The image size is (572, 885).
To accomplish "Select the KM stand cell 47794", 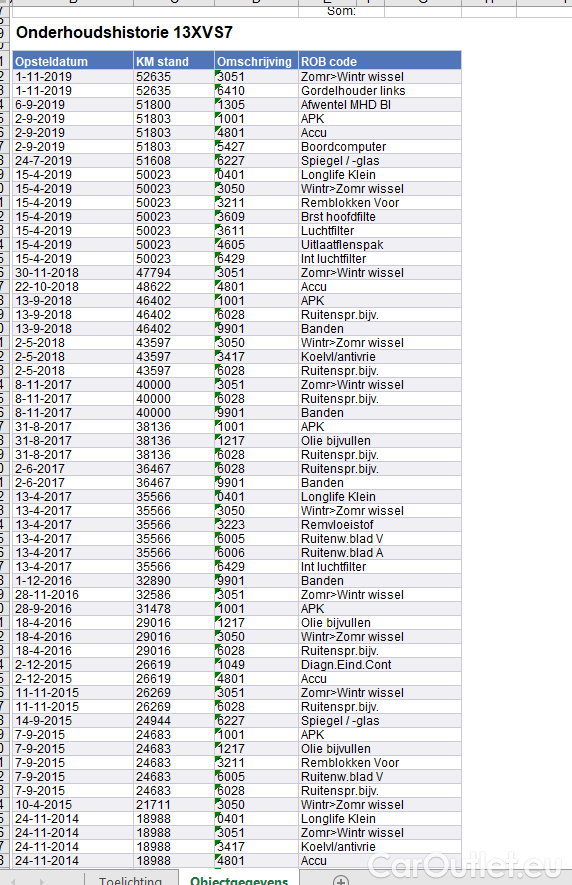I will [x=174, y=273].
